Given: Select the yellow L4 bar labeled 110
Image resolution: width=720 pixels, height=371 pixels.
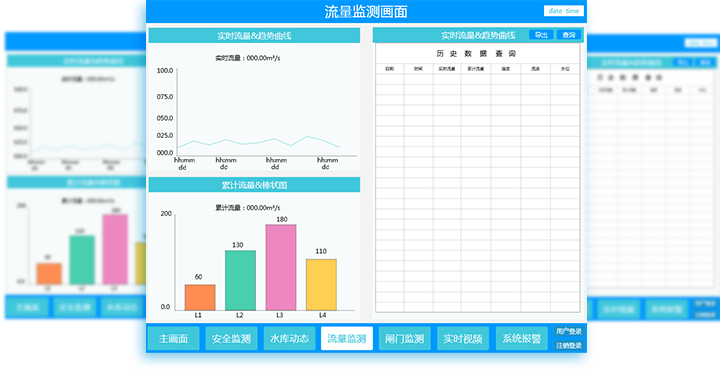Looking at the screenshot, I should (321, 285).
